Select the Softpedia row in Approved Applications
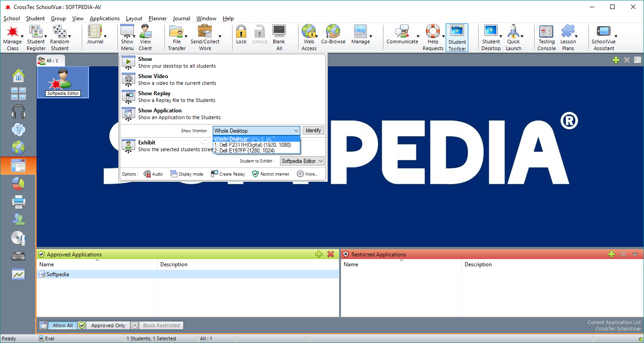Image resolution: width=644 pixels, height=343 pixels. tap(188, 274)
